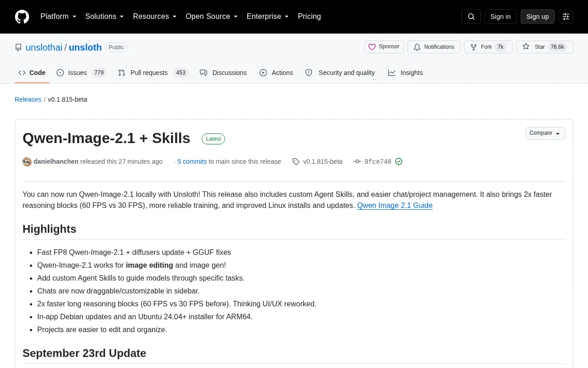Open the Compare dropdown

545,133
